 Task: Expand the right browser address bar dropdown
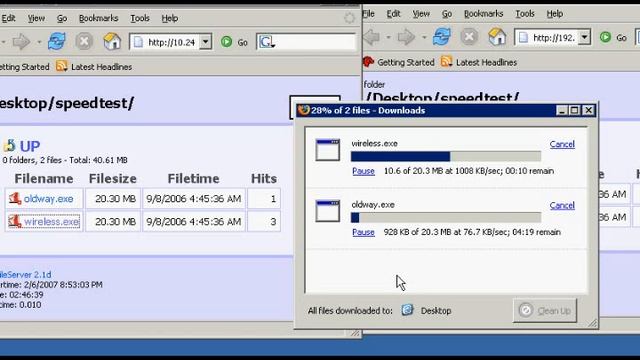(x=584, y=37)
